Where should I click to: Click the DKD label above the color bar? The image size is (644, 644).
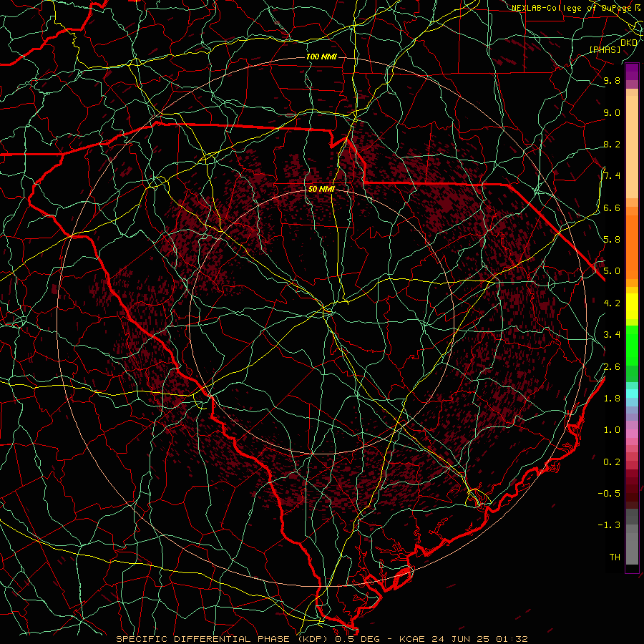629,43
